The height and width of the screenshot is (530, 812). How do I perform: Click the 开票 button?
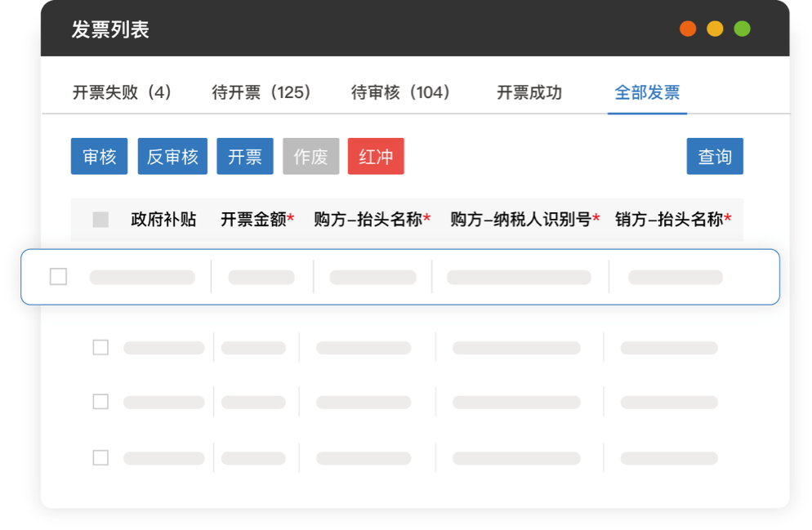tap(245, 157)
